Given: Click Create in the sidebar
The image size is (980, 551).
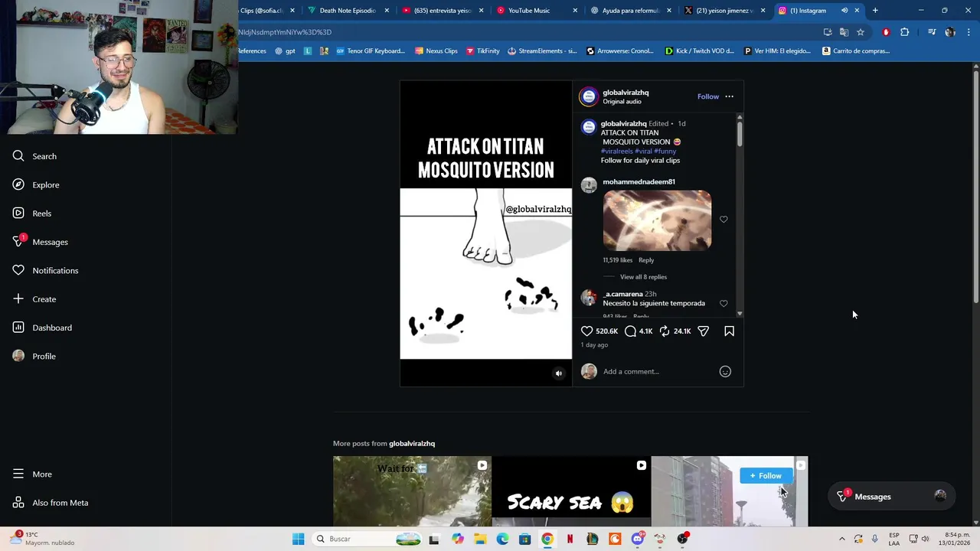Looking at the screenshot, I should (34, 299).
